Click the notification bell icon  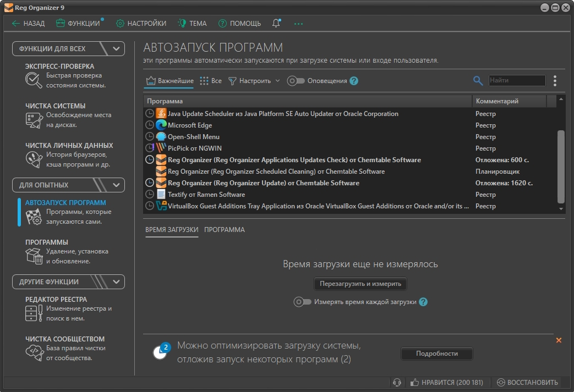tap(276, 24)
